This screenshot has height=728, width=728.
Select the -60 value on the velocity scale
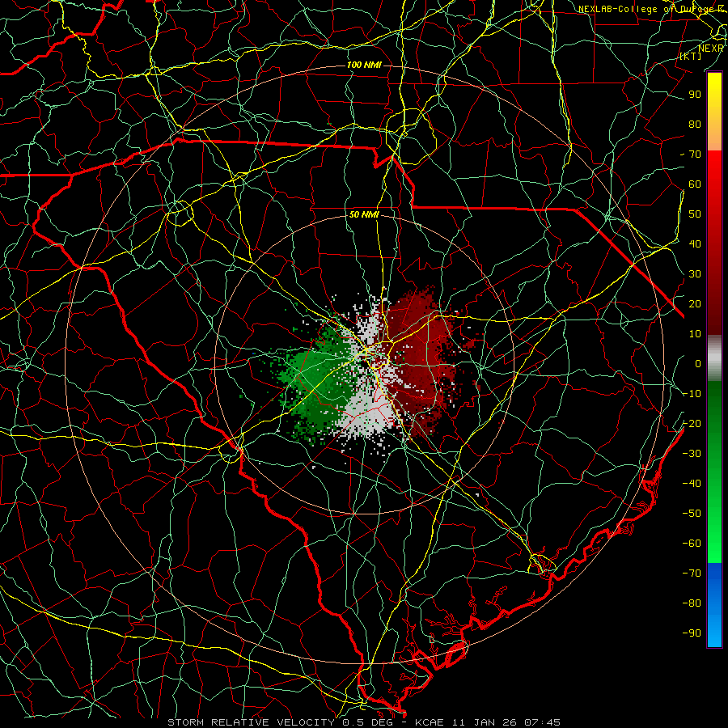pos(692,544)
